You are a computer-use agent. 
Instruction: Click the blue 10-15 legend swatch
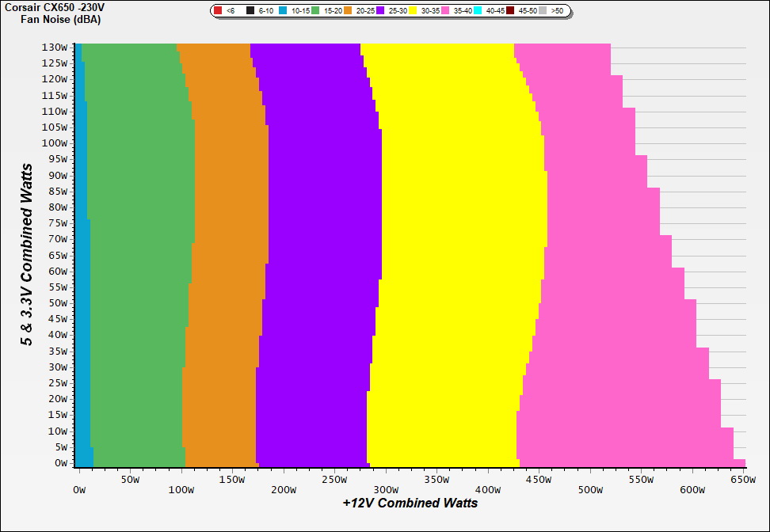pyautogui.click(x=284, y=11)
